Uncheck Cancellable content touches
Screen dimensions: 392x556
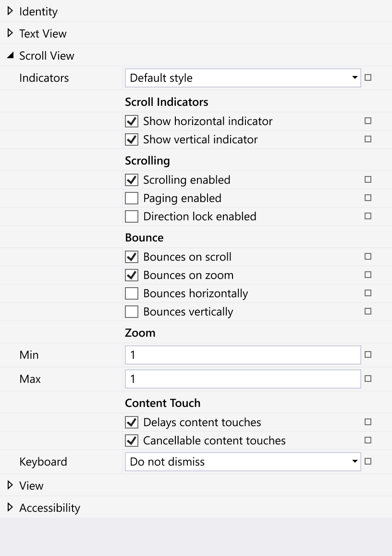[x=131, y=440]
